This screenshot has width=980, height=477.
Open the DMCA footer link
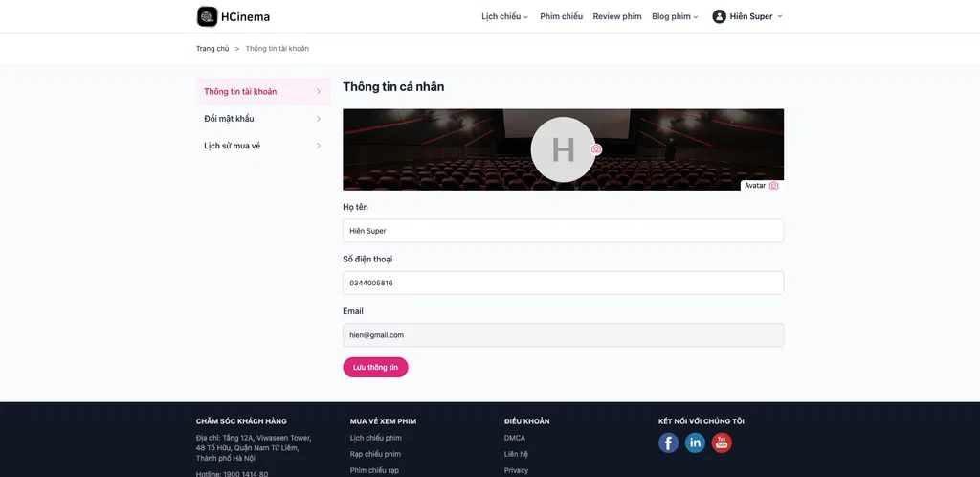click(514, 438)
